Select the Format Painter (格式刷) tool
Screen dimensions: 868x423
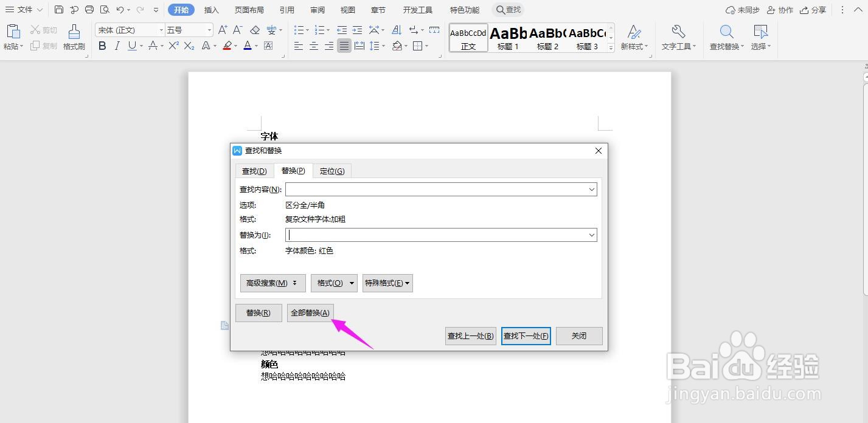click(74, 37)
